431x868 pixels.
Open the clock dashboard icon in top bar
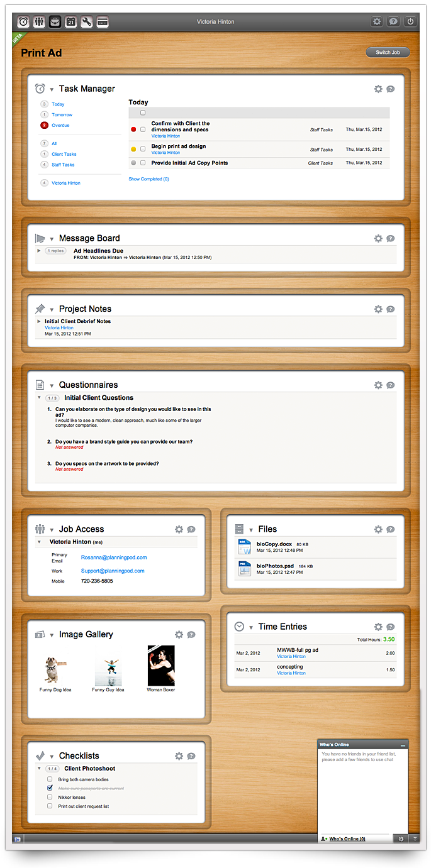[x=24, y=21]
